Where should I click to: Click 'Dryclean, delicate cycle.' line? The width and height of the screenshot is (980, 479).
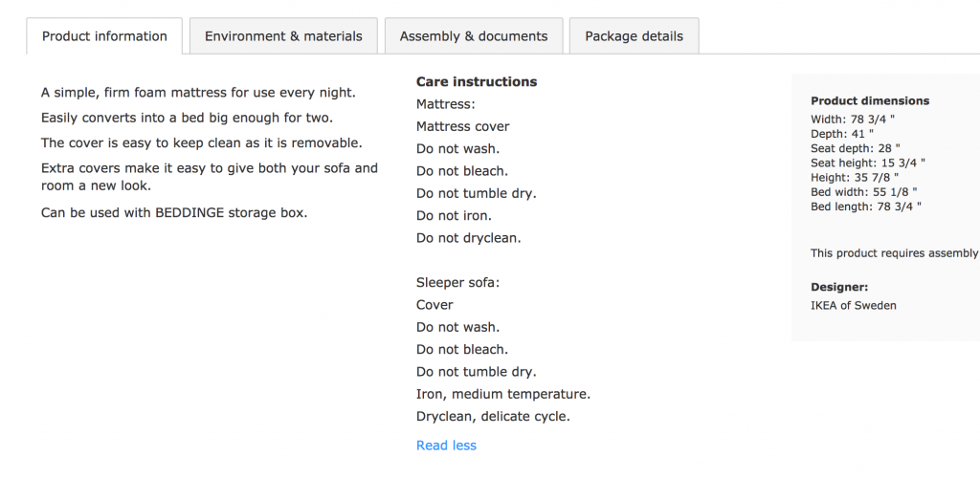[493, 417]
